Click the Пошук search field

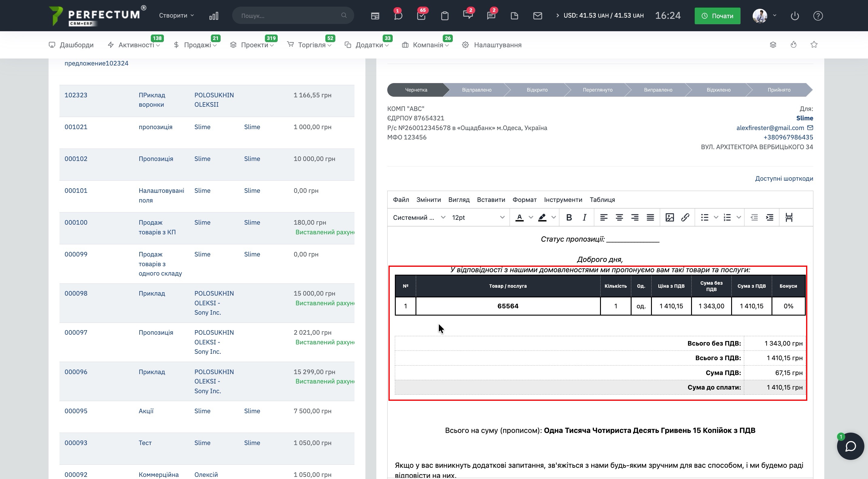[x=290, y=16]
